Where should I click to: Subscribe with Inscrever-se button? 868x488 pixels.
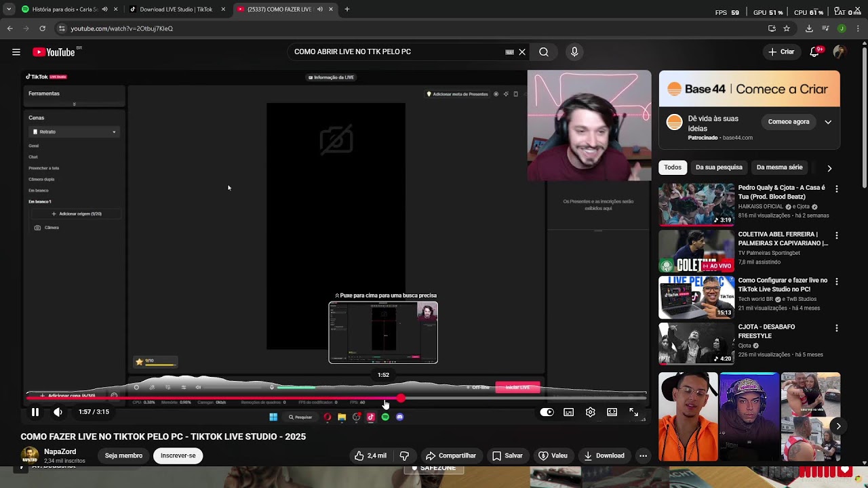pos(178,456)
